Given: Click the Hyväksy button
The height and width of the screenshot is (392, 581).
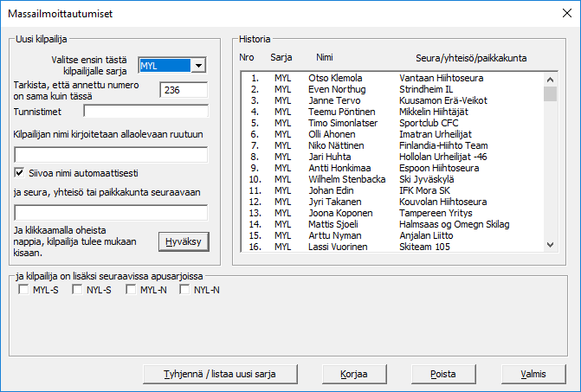Looking at the screenshot, I should [x=184, y=241].
